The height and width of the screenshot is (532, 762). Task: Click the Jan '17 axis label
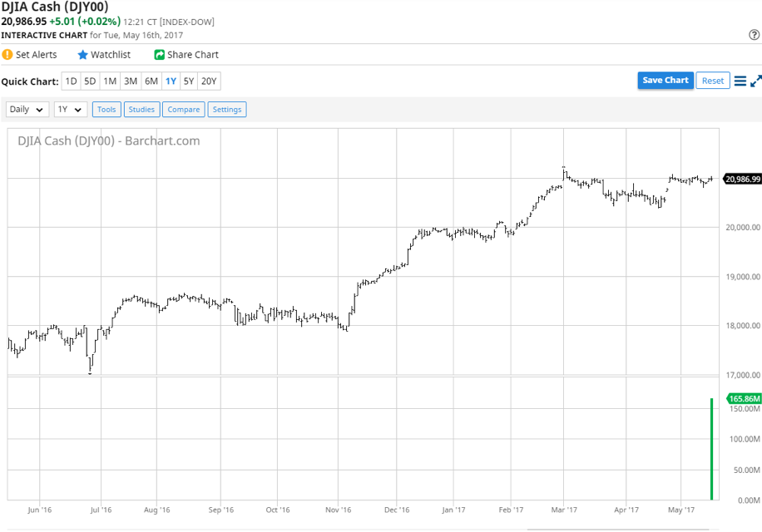(x=453, y=510)
